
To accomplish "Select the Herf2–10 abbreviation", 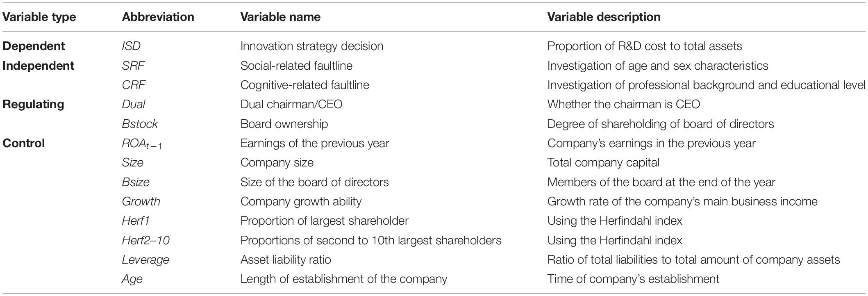I will tap(145, 240).
